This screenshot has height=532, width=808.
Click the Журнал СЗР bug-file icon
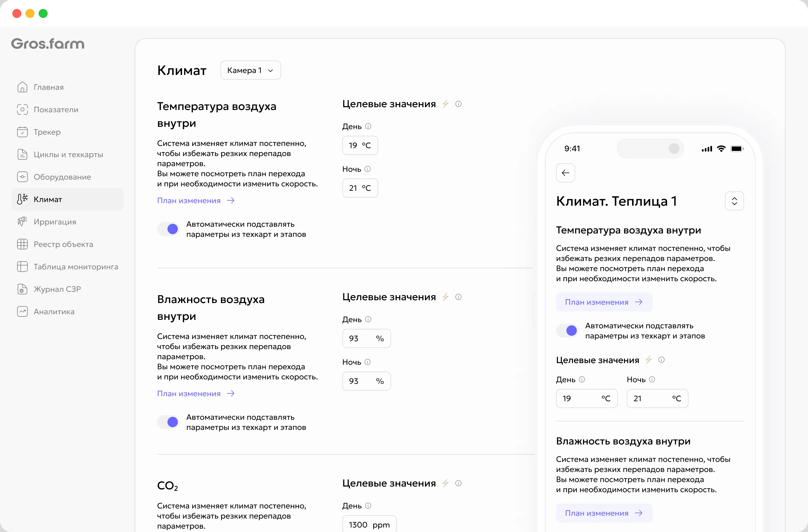pos(22,289)
